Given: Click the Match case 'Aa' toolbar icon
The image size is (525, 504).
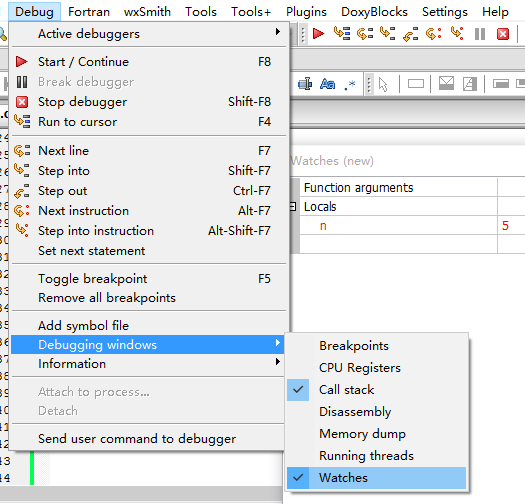Looking at the screenshot, I should [327, 84].
